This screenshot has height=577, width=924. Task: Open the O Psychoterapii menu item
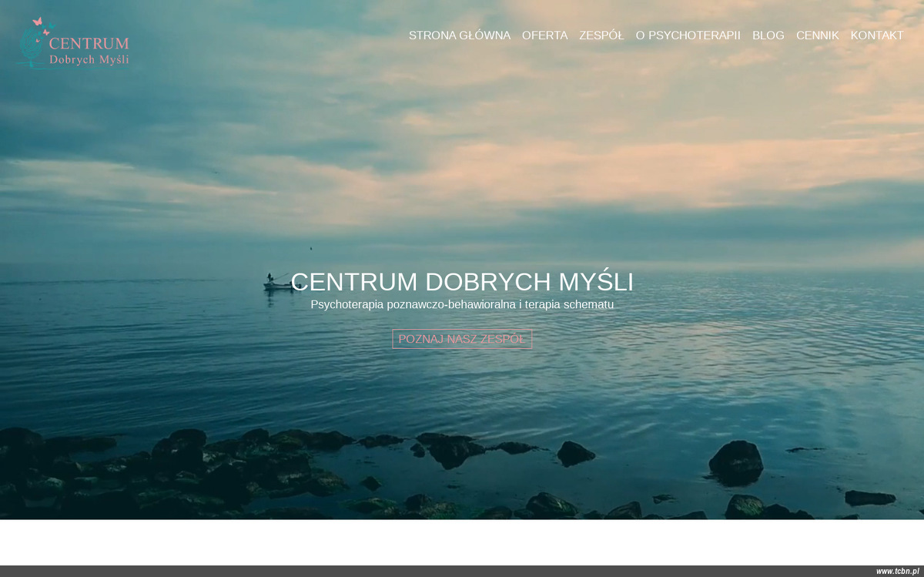[688, 35]
